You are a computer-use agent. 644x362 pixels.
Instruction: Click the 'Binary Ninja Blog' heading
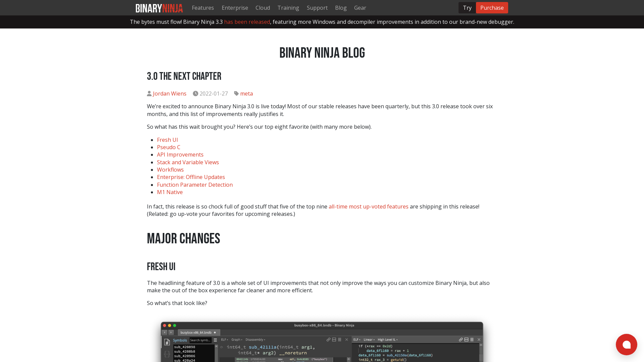pyautogui.click(x=322, y=53)
